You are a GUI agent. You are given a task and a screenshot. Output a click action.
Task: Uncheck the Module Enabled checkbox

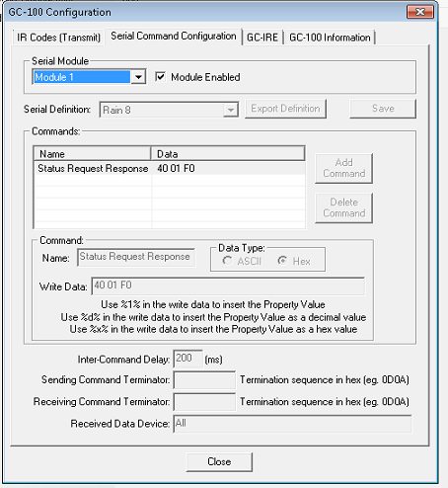(x=160, y=77)
